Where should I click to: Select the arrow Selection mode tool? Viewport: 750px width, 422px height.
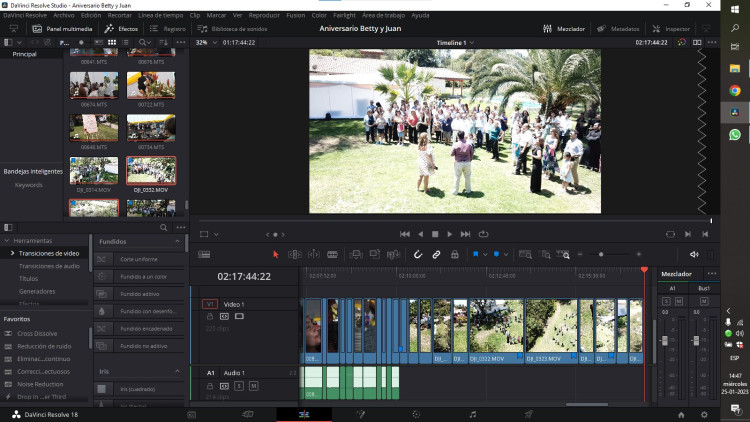(276, 255)
